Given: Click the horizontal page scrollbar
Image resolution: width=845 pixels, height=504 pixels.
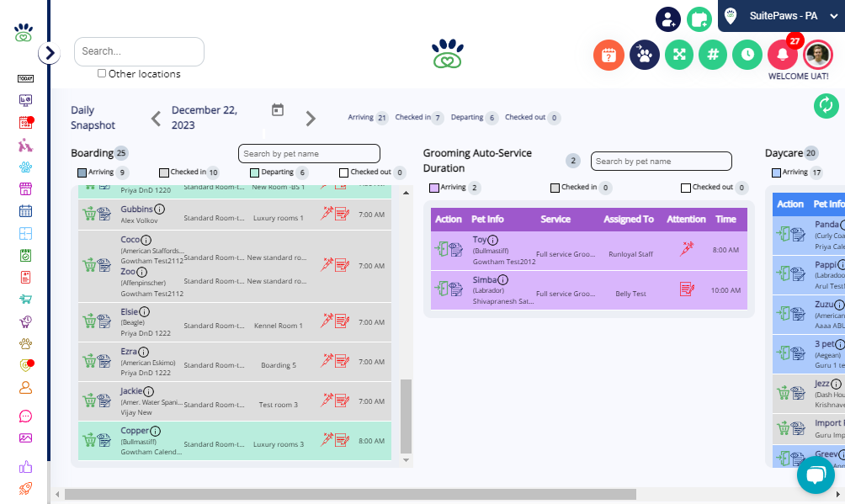Looking at the screenshot, I should click(x=350, y=494).
